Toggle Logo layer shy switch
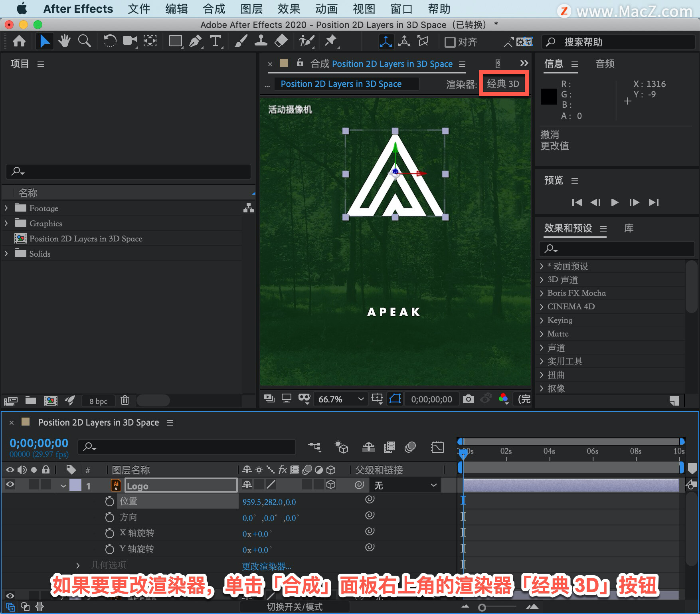The width and height of the screenshot is (700, 614). click(x=247, y=485)
